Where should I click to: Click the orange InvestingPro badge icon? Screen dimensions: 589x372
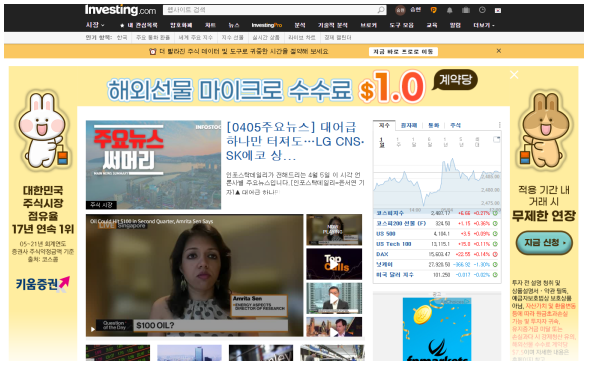433,10
